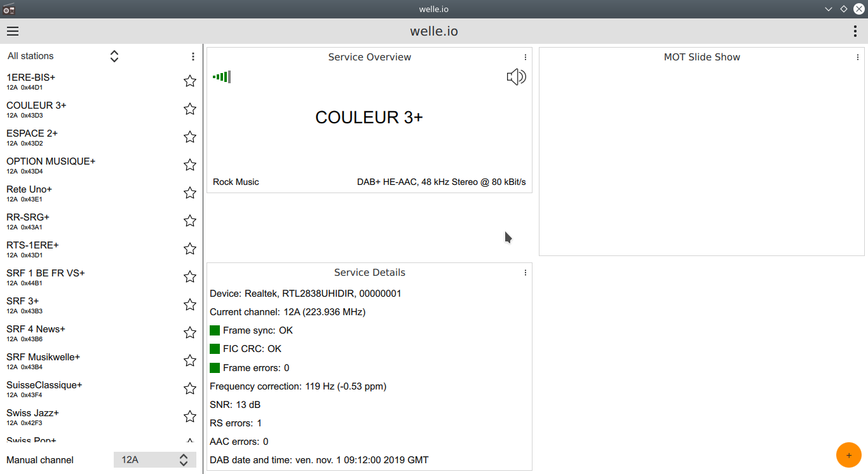Click the Frequency correction 119 Hz line
Image resolution: width=868 pixels, height=474 pixels.
(x=298, y=386)
